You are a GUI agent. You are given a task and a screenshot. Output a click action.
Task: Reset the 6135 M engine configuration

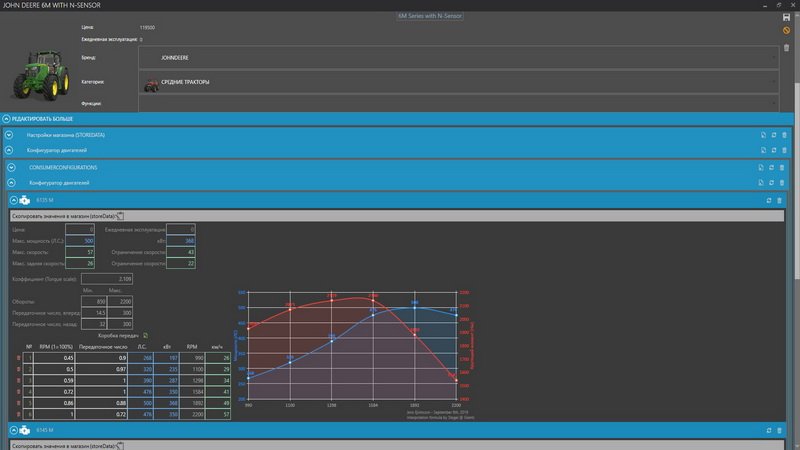769,201
